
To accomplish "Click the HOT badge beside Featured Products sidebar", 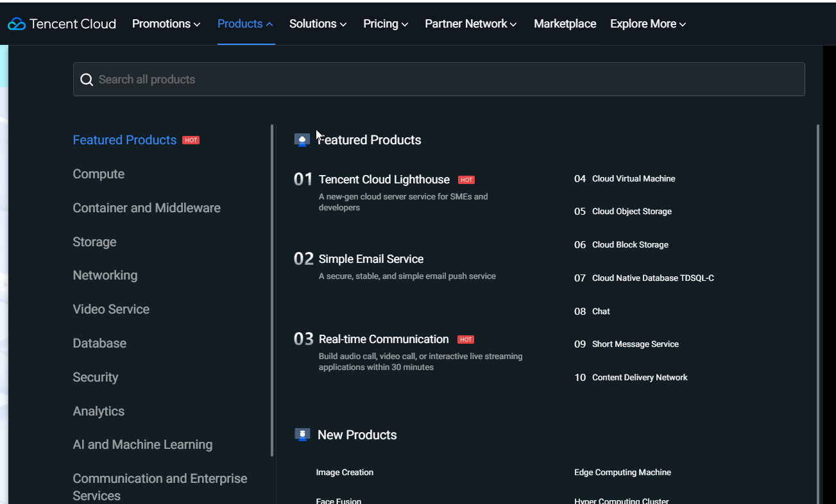I will click(x=191, y=140).
